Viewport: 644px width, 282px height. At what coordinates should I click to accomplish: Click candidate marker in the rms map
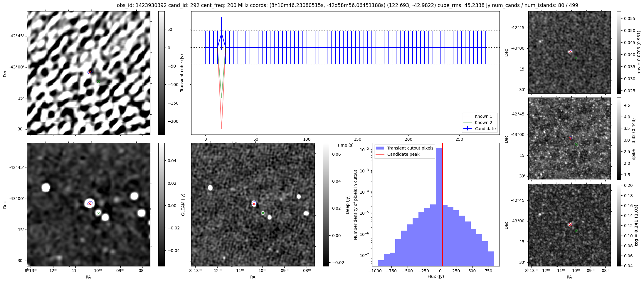570,52
